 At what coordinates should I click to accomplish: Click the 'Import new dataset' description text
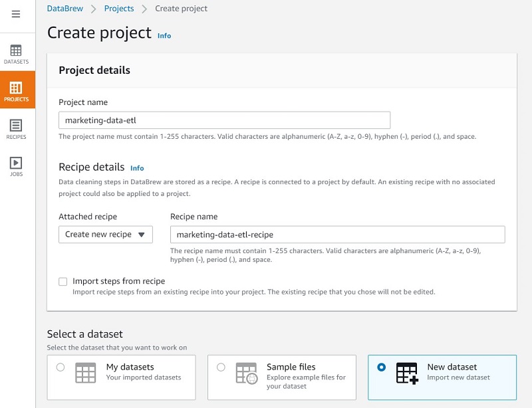(x=458, y=377)
